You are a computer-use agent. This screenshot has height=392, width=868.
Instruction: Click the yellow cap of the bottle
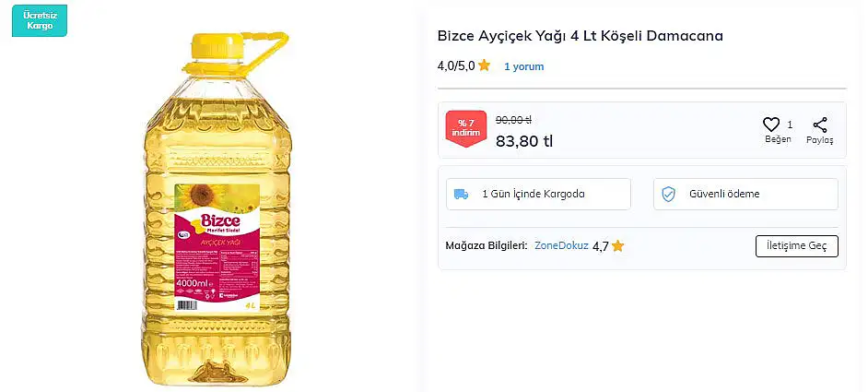click(x=217, y=47)
